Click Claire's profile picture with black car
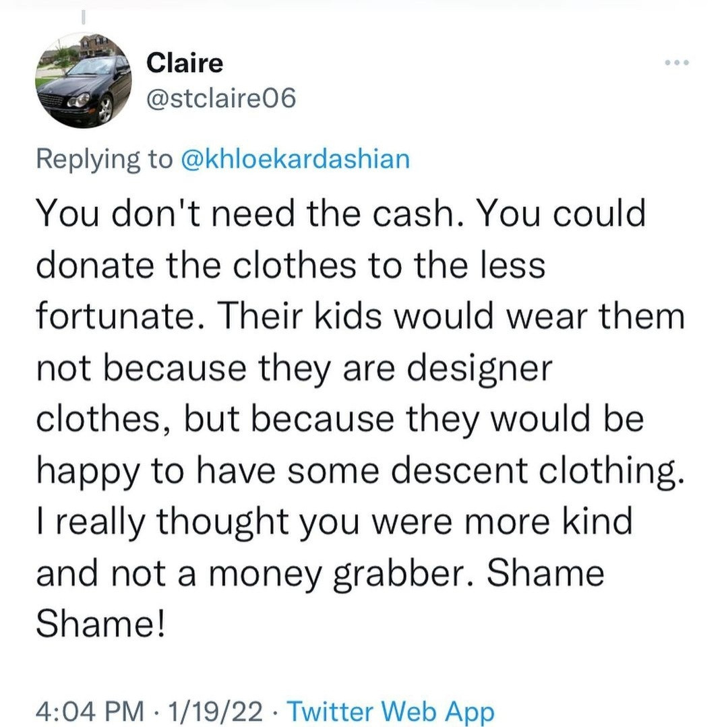The image size is (728, 727). [x=84, y=81]
